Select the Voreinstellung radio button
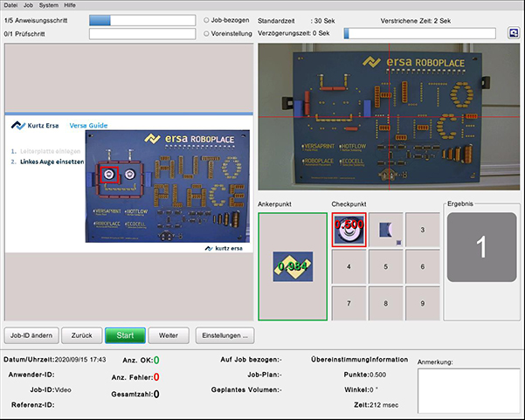 coord(205,33)
